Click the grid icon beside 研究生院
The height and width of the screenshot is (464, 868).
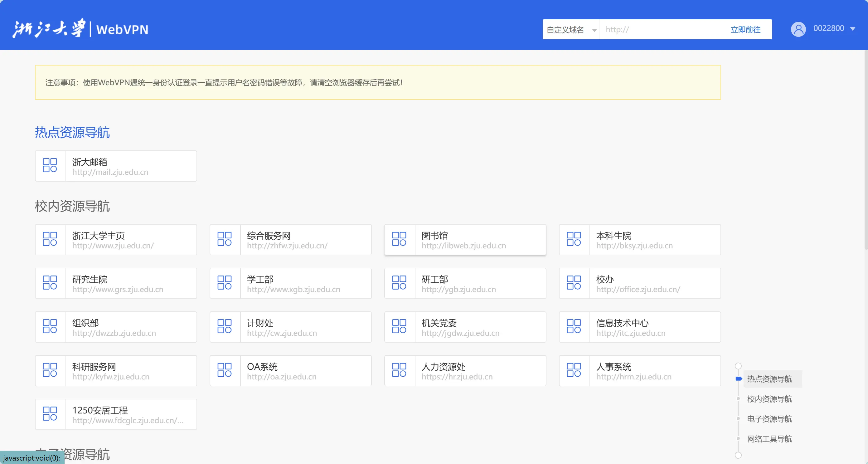coord(50,283)
